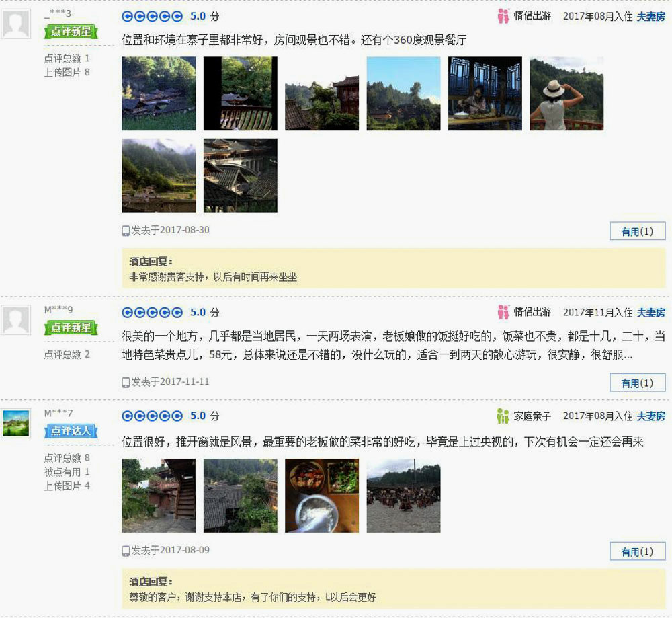Open dark tiled rooftops photo in second row
The height and width of the screenshot is (618, 672).
(241, 175)
